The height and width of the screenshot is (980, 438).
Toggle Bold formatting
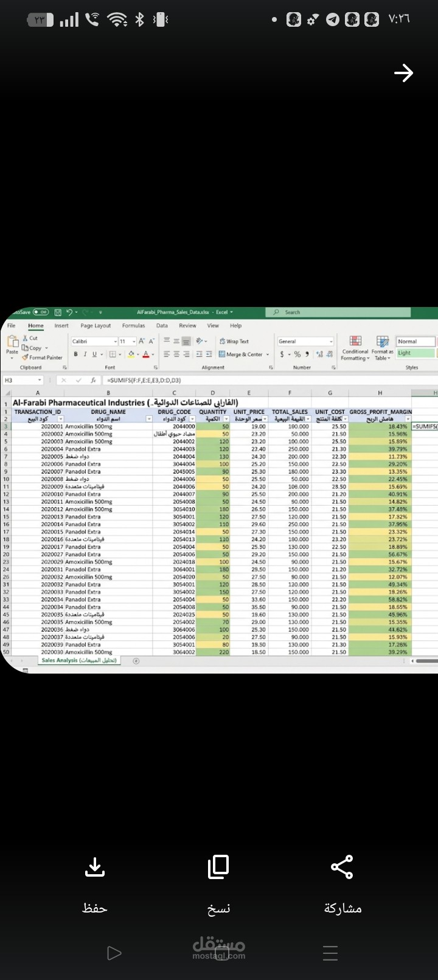(75, 354)
